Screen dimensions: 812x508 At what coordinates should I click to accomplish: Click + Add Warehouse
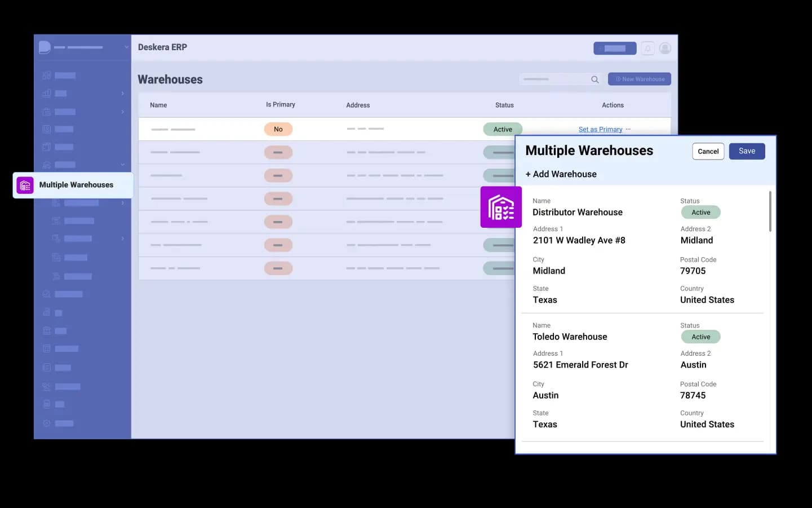pyautogui.click(x=561, y=174)
